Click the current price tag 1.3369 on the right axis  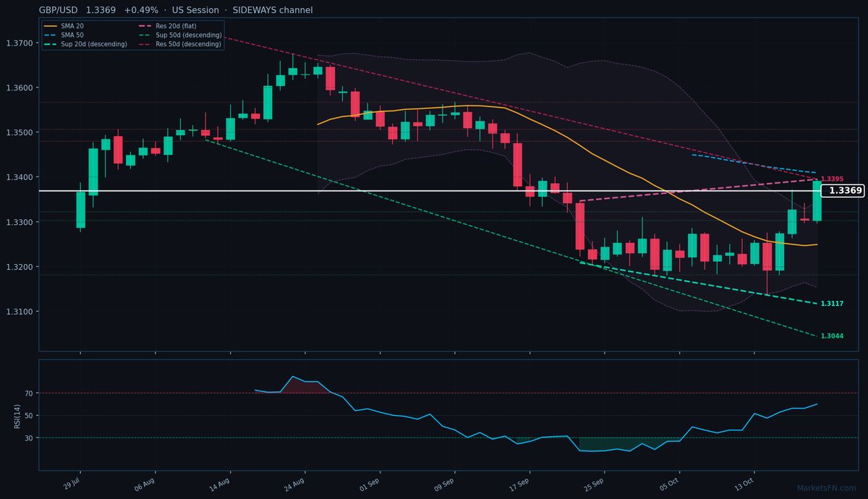[844, 191]
